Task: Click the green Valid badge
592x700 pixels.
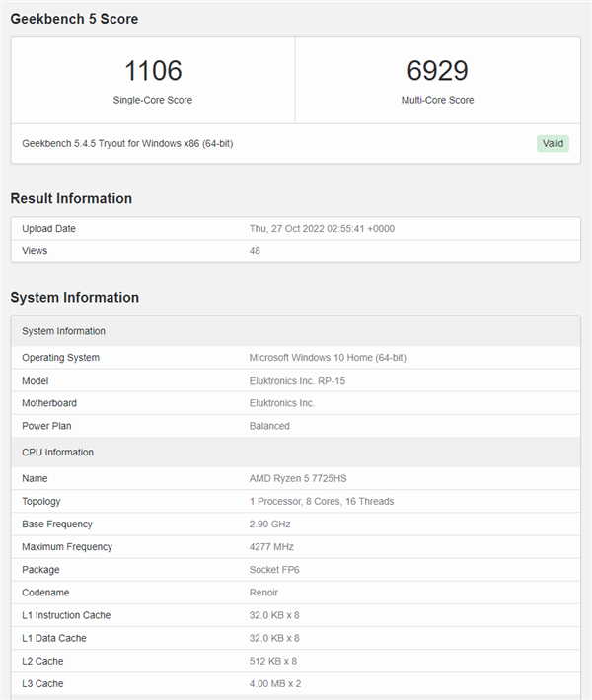Action: pos(553,143)
